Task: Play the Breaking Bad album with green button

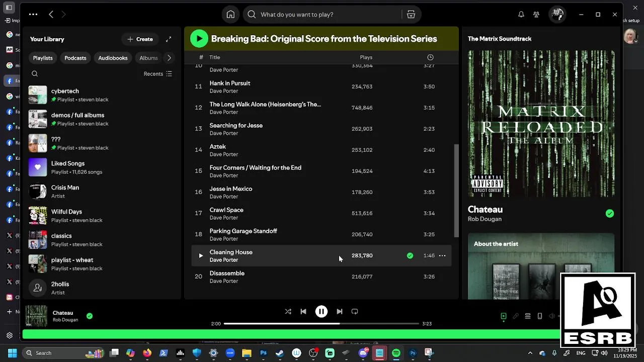Action: [x=199, y=38]
